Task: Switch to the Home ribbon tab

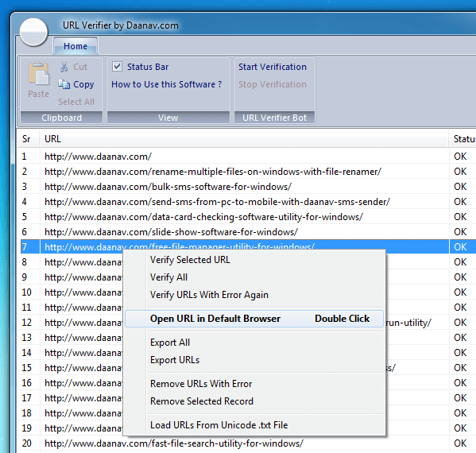Action: tap(75, 46)
